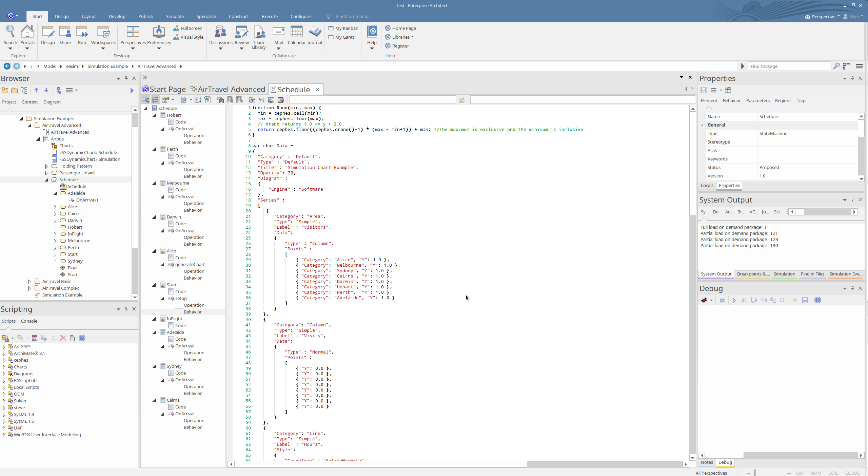
Task: Switch to the Simulate ribbon tab
Action: pyautogui.click(x=175, y=16)
